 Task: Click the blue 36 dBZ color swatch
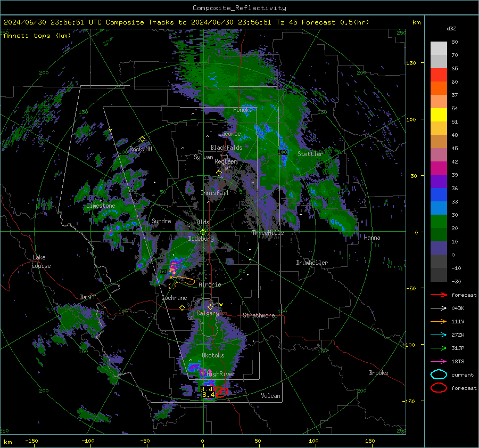(x=439, y=195)
